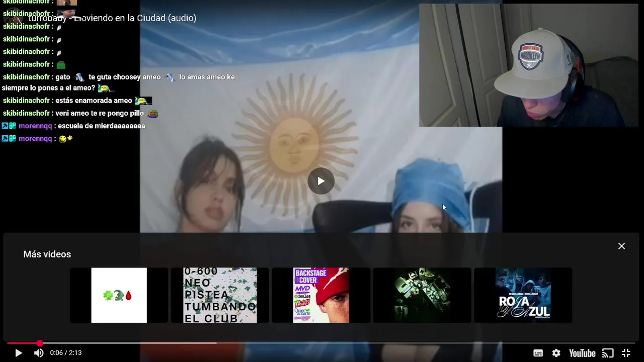This screenshot has height=362, width=644.
Task: Mute the video with the speaker icon
Action: pos(39,353)
